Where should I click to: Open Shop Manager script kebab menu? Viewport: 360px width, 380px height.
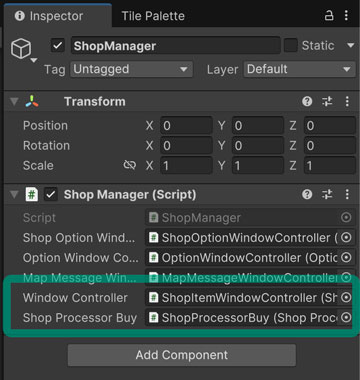click(x=347, y=194)
